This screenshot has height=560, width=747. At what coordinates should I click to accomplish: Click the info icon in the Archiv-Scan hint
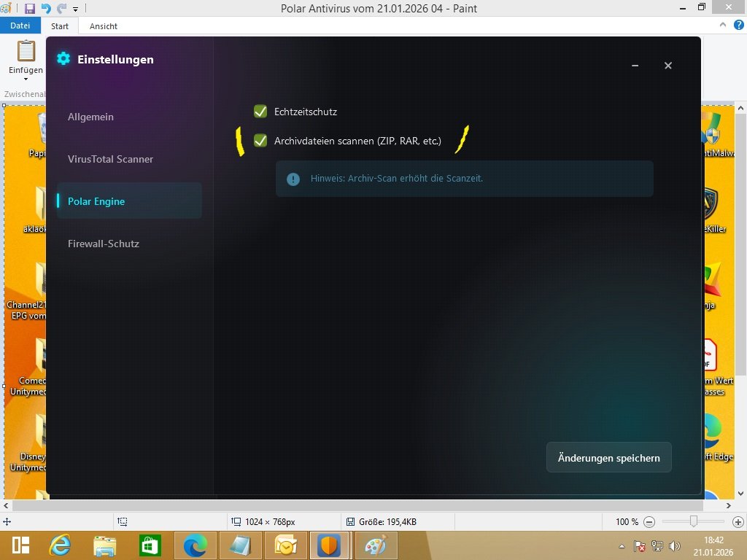click(293, 179)
